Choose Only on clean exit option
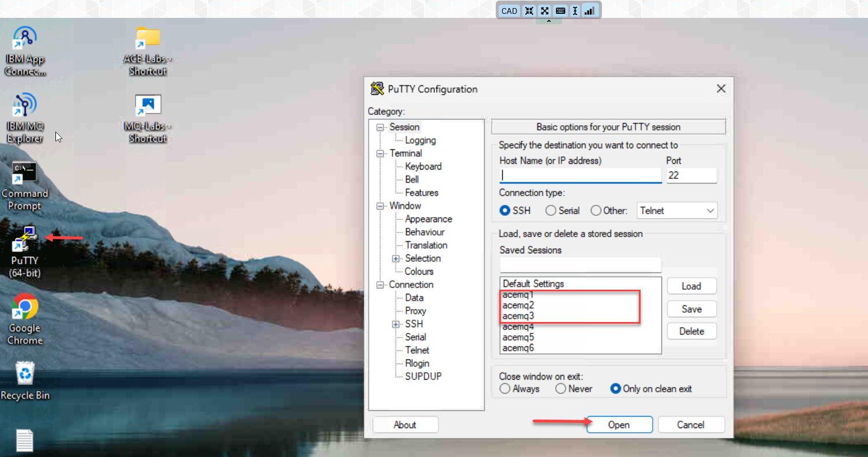Screen dimensions: 868x457 [x=615, y=389]
